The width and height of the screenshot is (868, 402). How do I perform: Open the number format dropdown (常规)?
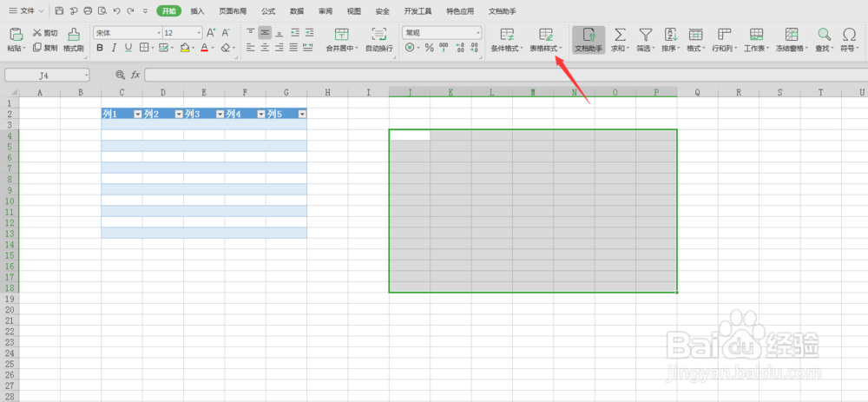tap(477, 33)
